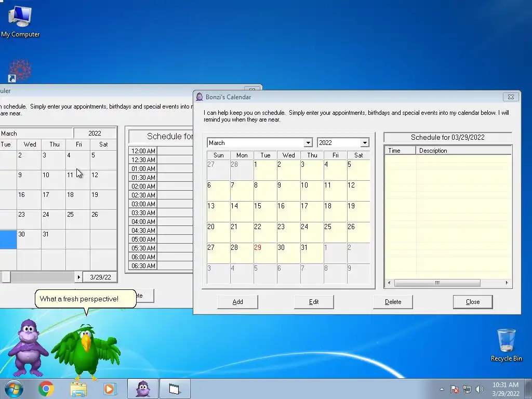Viewport: 532px width, 399px height.
Task: Switch to BonziBuddy taskbar button
Action: (142, 389)
